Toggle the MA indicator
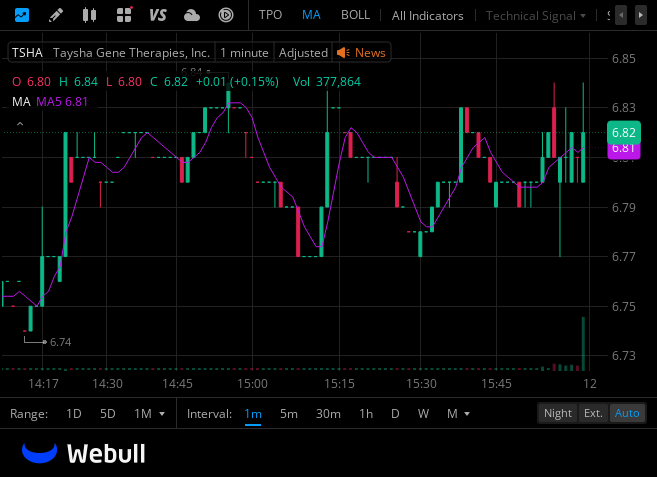The width and height of the screenshot is (657, 477). (311, 15)
